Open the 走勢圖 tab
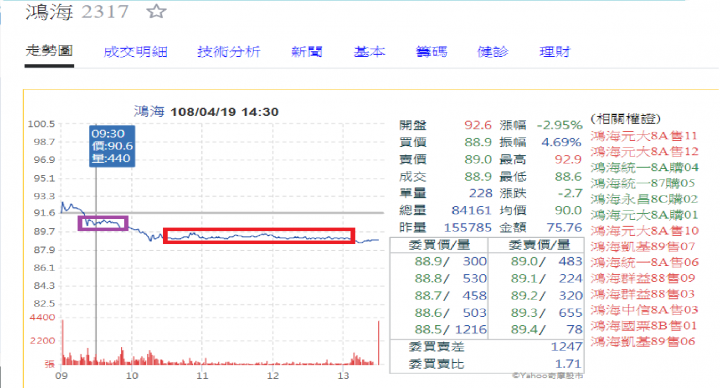Viewport: 720px width, 388px height. (x=49, y=51)
